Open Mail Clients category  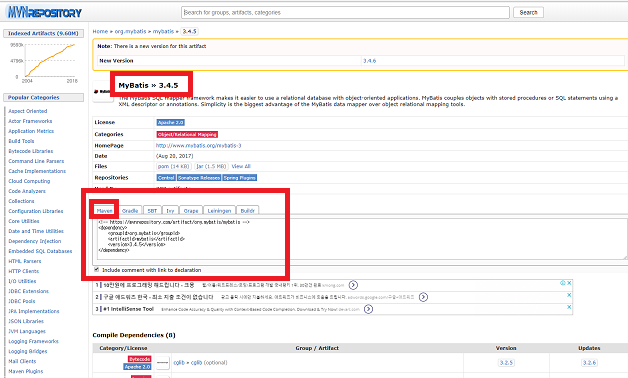pos(22,361)
